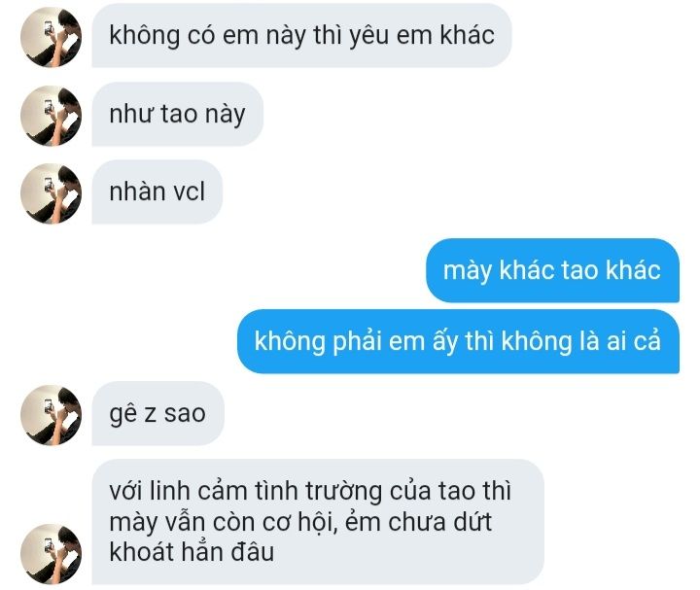Tap profile picture next to 'như tao này'
This screenshot has height=590, width=700.
pos(51,116)
